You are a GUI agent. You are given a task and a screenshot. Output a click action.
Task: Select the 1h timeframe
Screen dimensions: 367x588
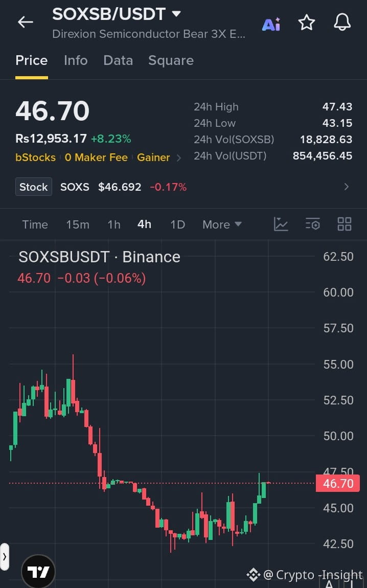(x=114, y=224)
